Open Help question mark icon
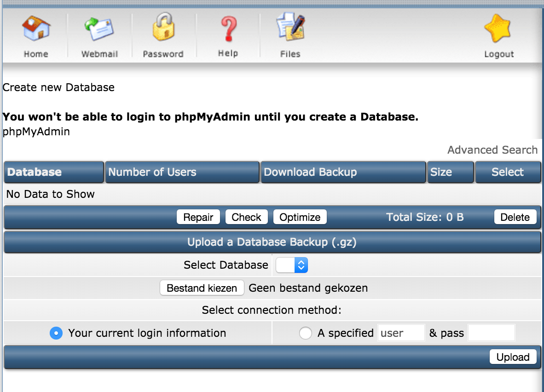 (x=228, y=29)
